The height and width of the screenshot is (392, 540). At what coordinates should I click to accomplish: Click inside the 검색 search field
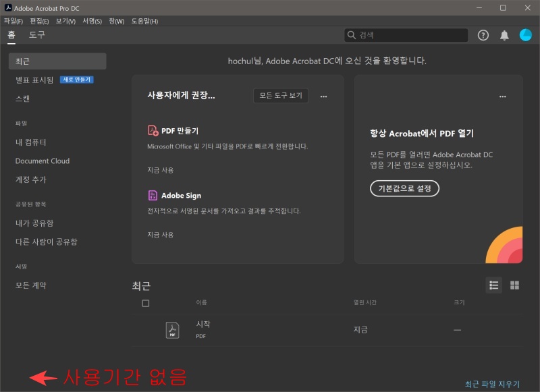click(405, 34)
